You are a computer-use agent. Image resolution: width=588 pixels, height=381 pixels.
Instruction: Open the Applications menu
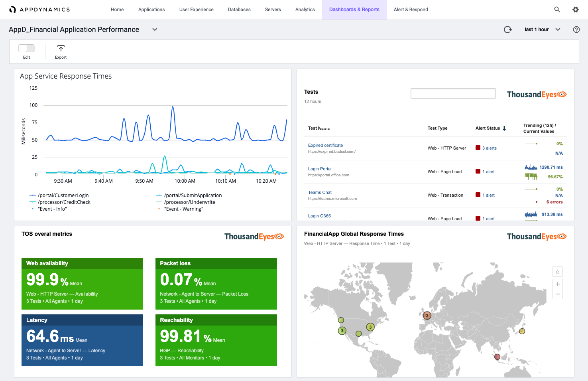(151, 10)
